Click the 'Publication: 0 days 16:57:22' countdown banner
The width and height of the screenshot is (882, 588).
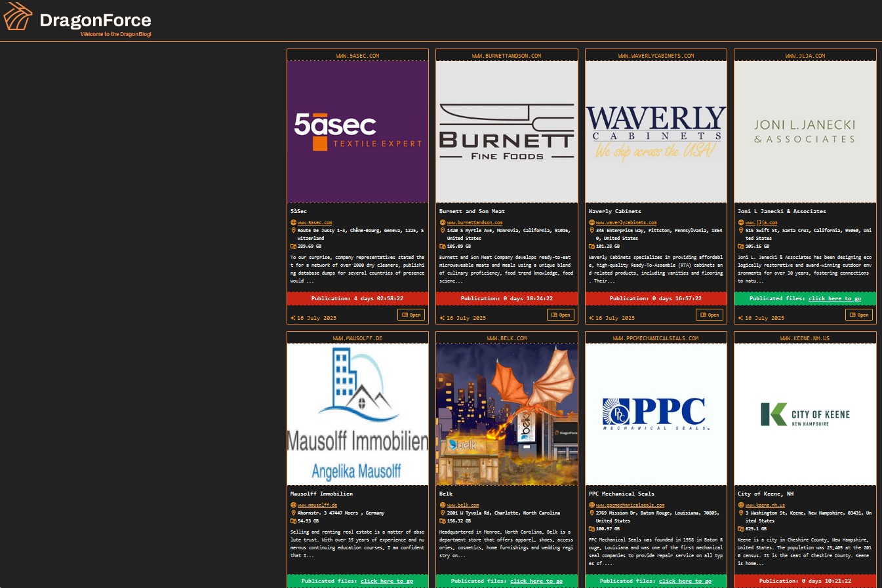click(656, 298)
